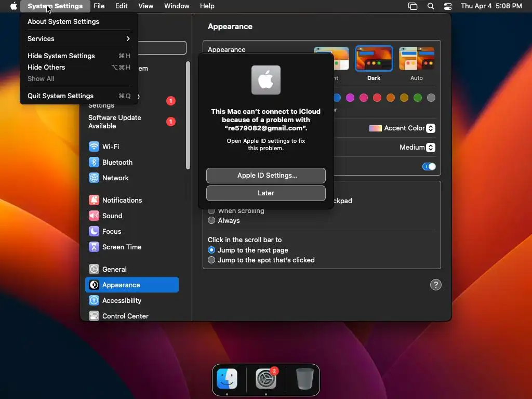Select General gear icon in sidebar
This screenshot has height=399, width=532.
tap(94, 270)
